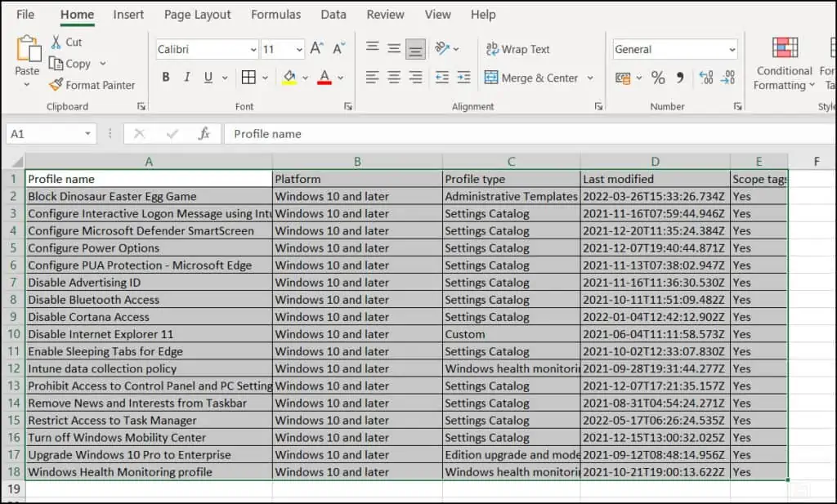
Task: Open the Borders dropdown arrow
Action: tap(265, 78)
